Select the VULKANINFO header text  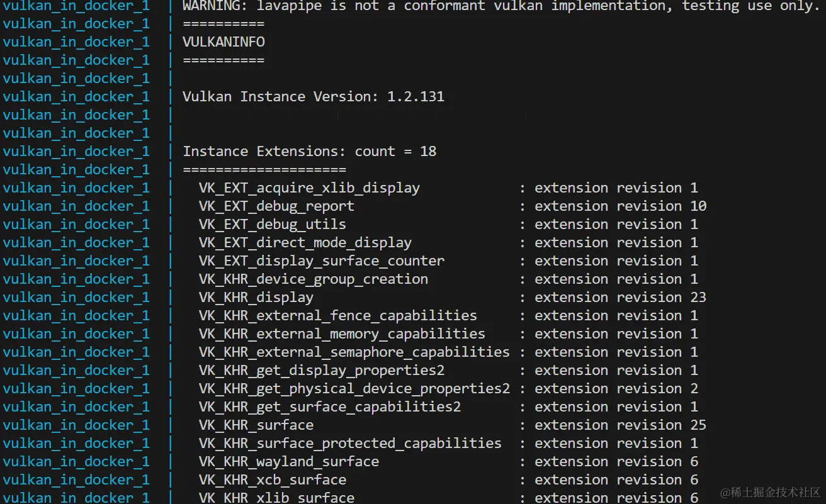pos(223,42)
